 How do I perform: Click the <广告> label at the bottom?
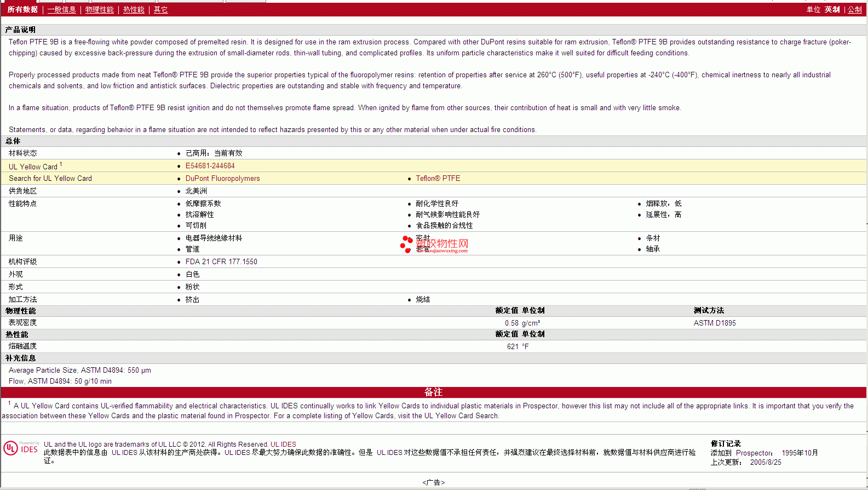click(434, 483)
